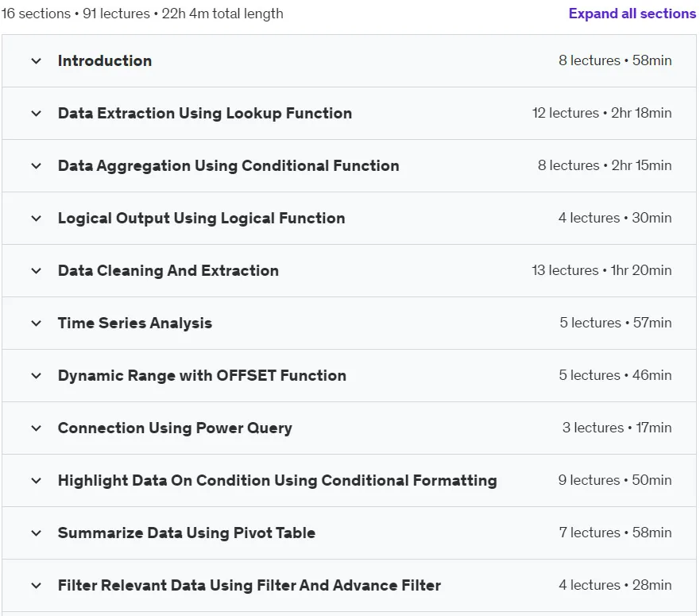700x616 pixels.
Task: Open chevron for Data Extraction Using Lookup Function
Action: [x=37, y=114]
